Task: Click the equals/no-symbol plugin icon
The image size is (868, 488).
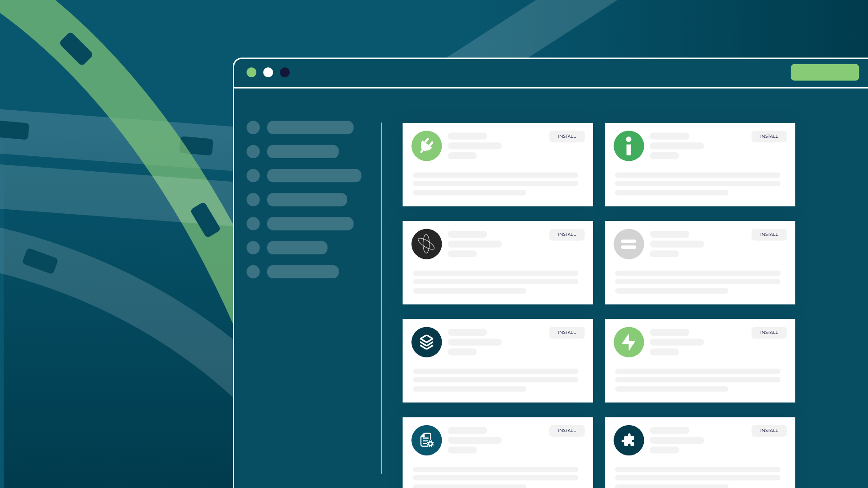Action: coord(629,244)
